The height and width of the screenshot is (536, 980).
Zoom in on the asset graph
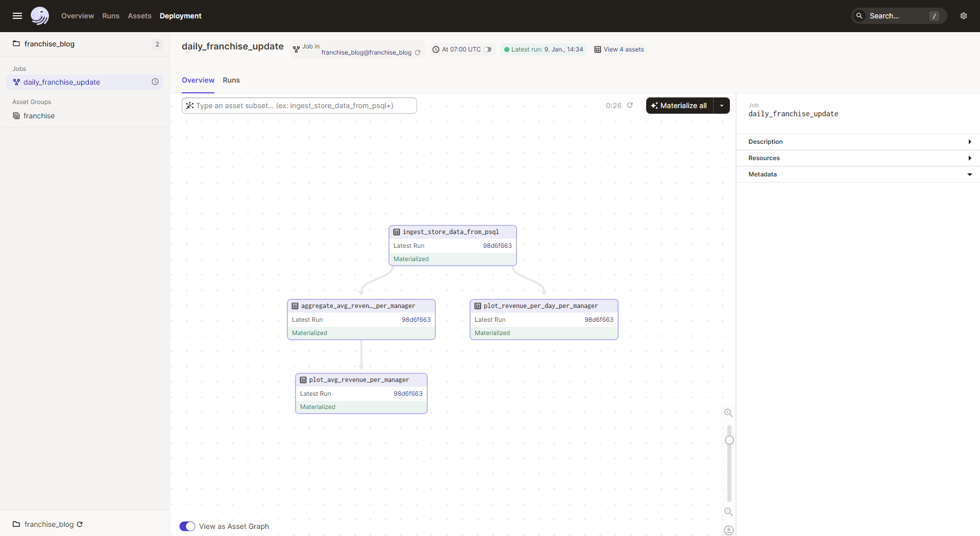coord(729,413)
